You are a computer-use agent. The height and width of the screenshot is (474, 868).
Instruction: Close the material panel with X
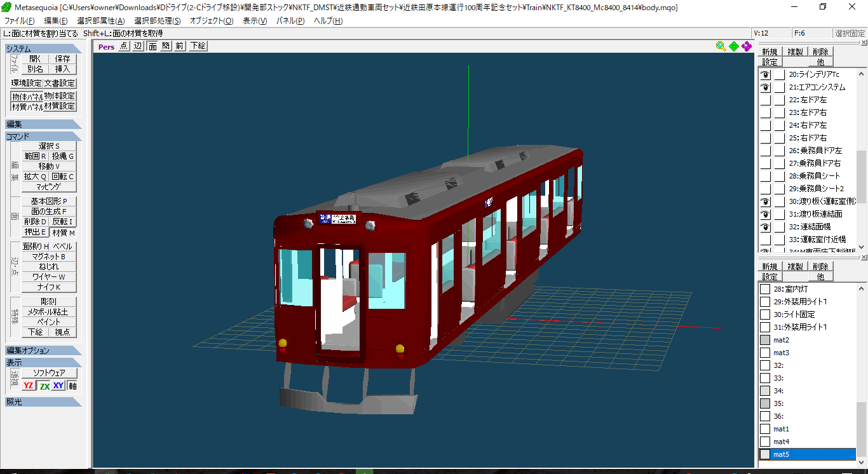864,257
